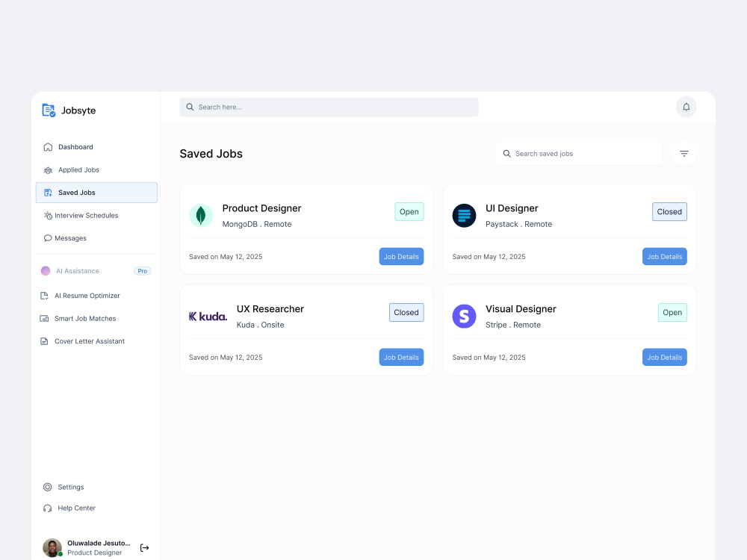Click the "AI Assistance" section label
Image resolution: width=747 pixels, height=560 pixels.
(x=78, y=271)
